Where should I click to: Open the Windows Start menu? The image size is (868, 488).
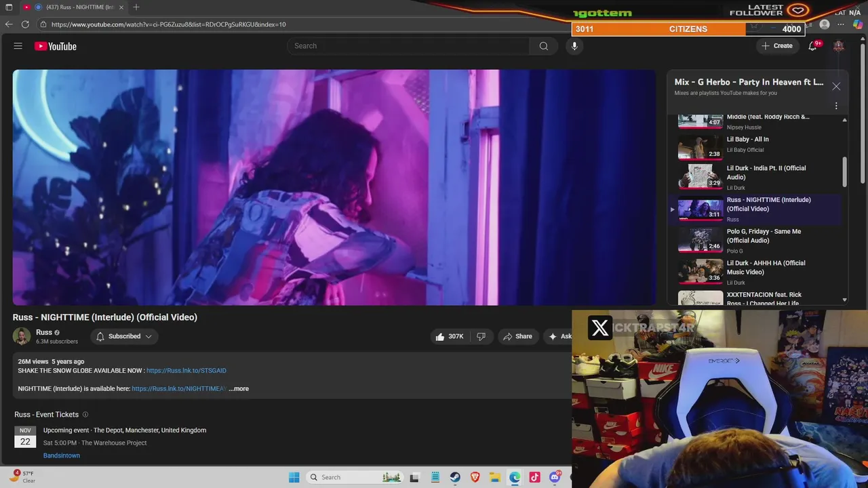click(x=294, y=477)
